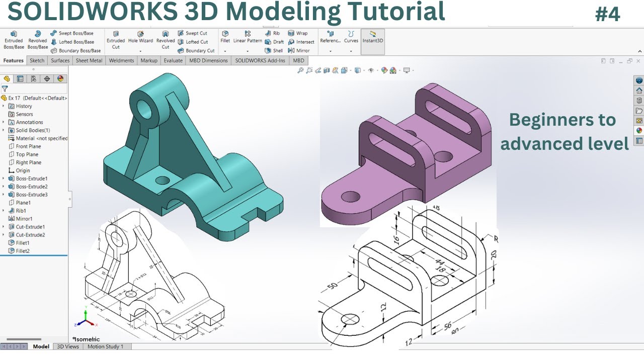Open Linear Pattern dropdown arrow
Viewport: 644px width, 362px height.
pos(248,51)
